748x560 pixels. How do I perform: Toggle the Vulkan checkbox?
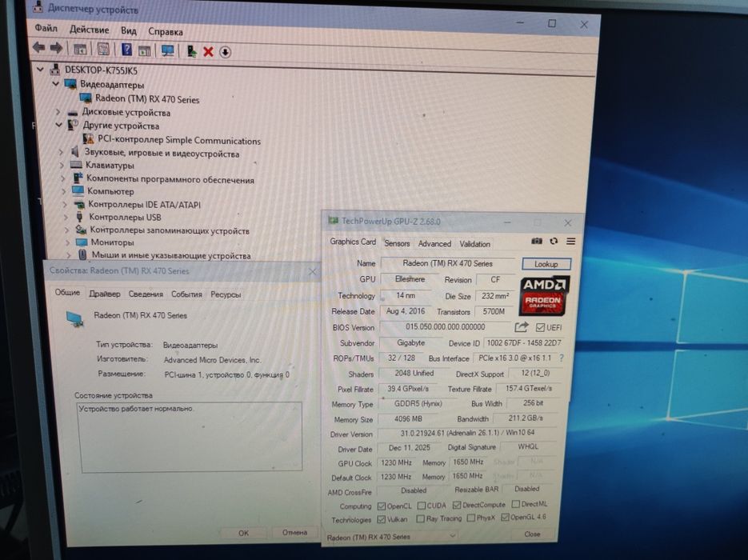tap(381, 519)
